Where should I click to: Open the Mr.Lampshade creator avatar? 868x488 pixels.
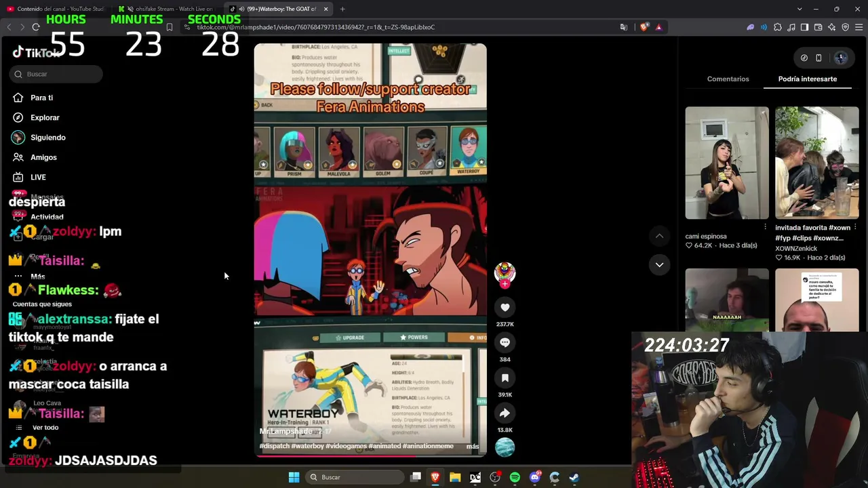point(505,272)
